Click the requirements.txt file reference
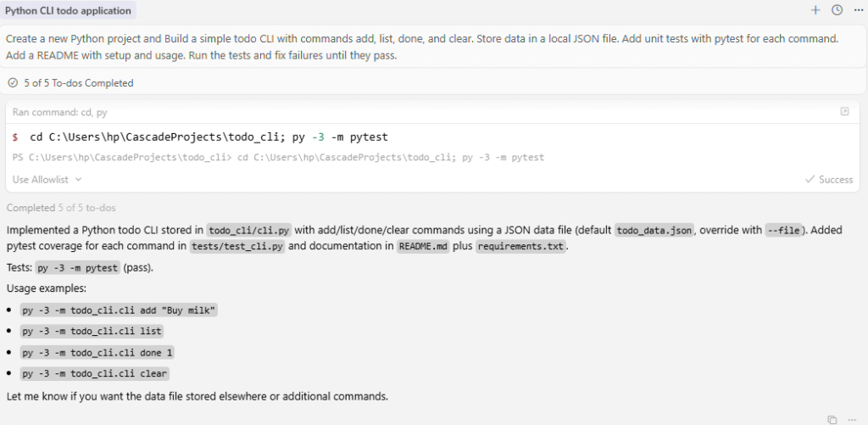 (x=520, y=247)
